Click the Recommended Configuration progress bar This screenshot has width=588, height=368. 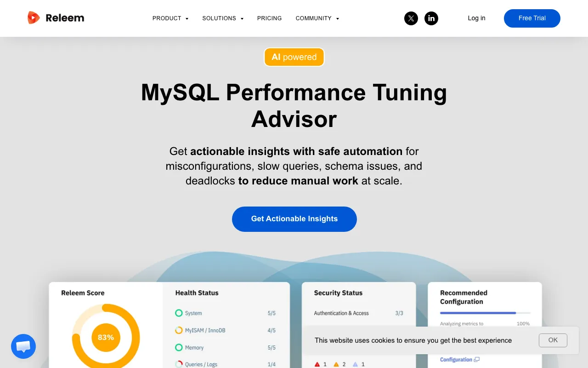coord(485,313)
